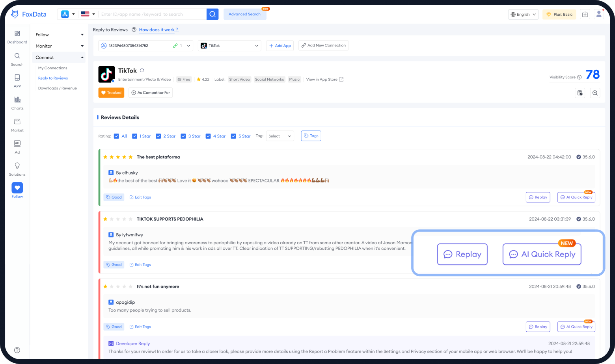The image size is (615, 364).
Task: Click the search input field
Action: coord(152,14)
